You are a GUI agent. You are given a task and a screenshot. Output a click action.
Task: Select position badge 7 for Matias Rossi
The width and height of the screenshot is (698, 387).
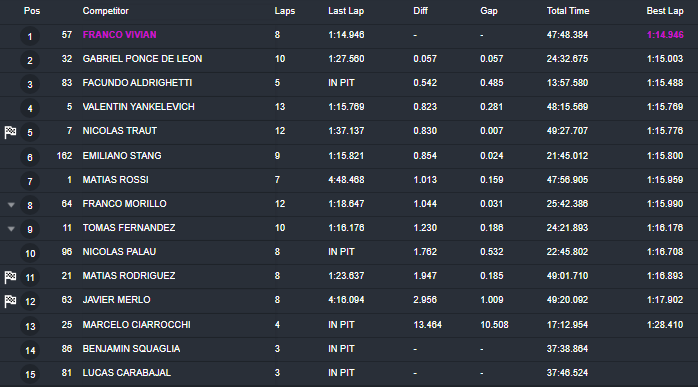[x=30, y=181]
